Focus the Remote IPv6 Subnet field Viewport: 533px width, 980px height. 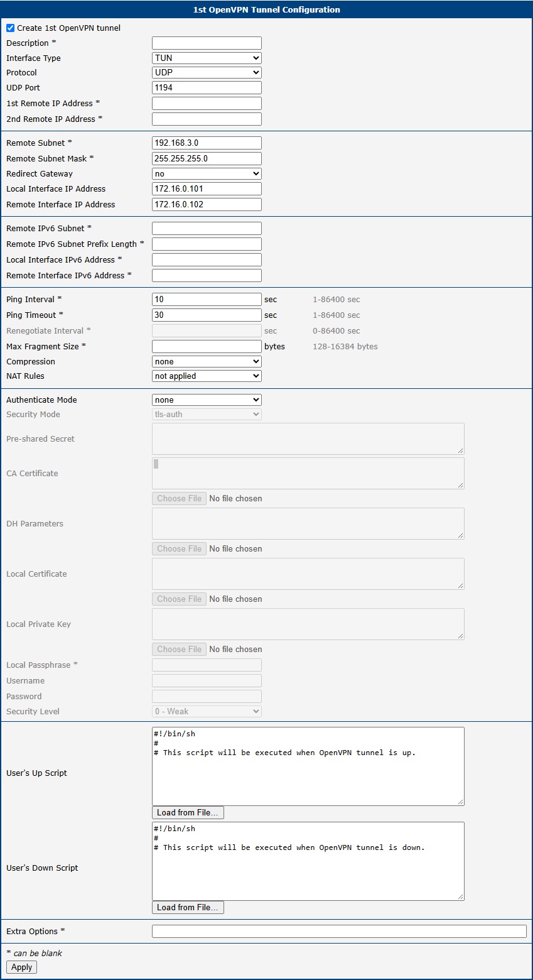coord(207,228)
